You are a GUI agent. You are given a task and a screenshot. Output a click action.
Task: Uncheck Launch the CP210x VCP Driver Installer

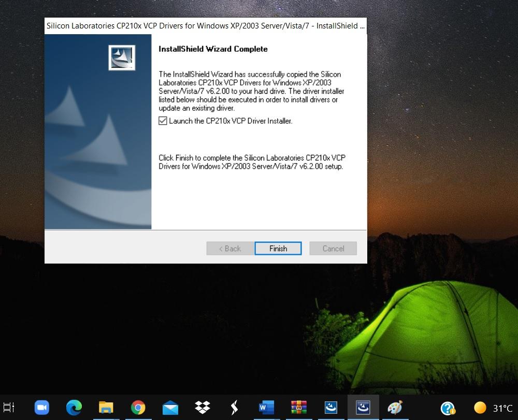pyautogui.click(x=163, y=121)
